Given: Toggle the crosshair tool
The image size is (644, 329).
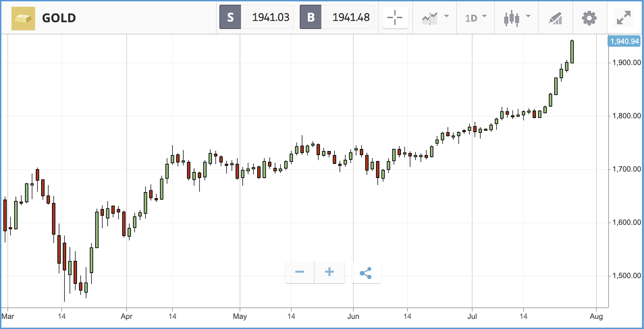Looking at the screenshot, I should click(395, 18).
